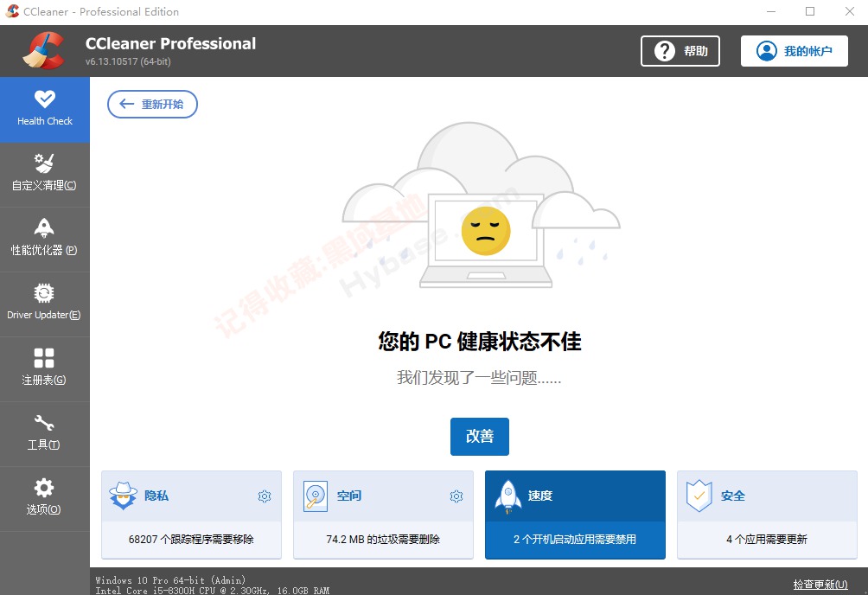Click the spy hat privacy icon

[123, 496]
